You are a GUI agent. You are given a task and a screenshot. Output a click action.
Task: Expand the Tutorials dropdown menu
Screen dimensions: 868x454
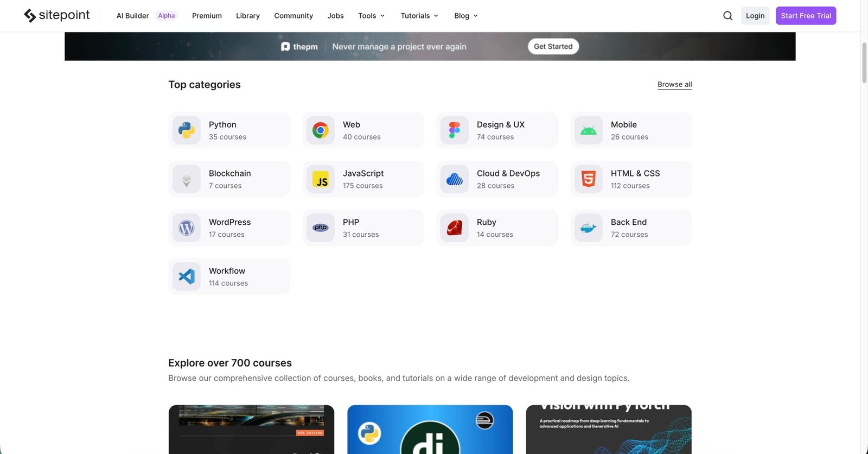(419, 16)
